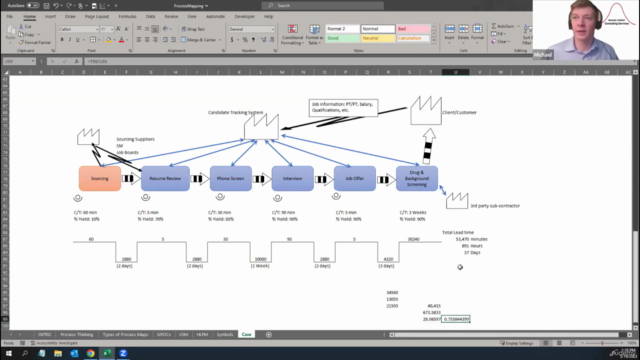640x360 pixels.
Task: Toggle Center horizontal alignment
Action: [147, 40]
